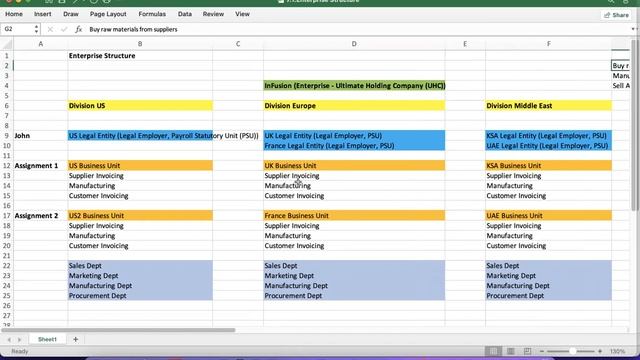Select column A header

point(40,44)
